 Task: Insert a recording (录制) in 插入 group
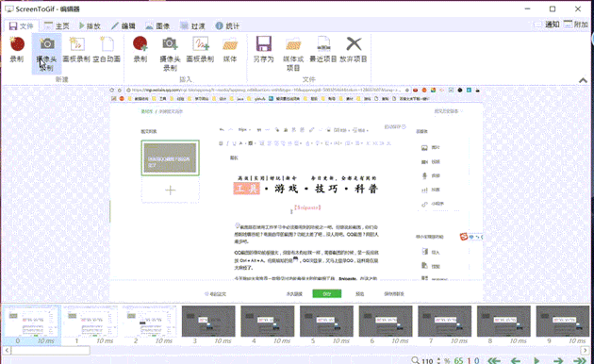[140, 50]
